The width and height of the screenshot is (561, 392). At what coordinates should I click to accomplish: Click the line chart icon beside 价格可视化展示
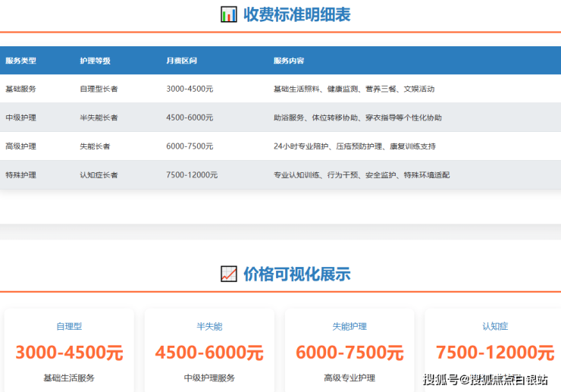tap(228, 274)
